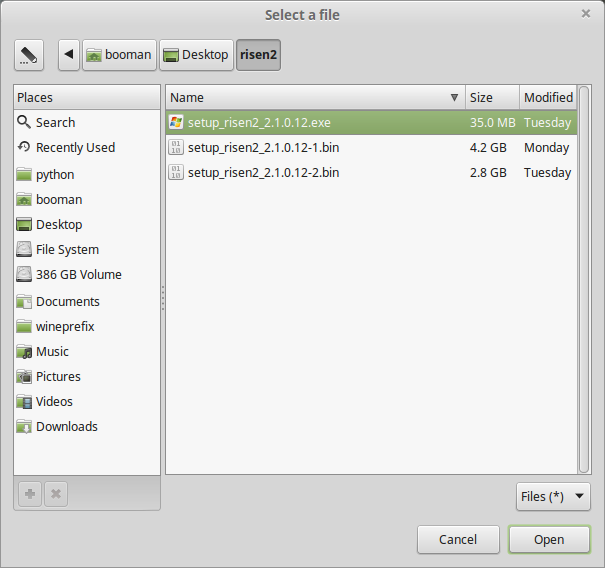The image size is (605, 568).
Task: Go to booman folder in path bar
Action: point(119,55)
